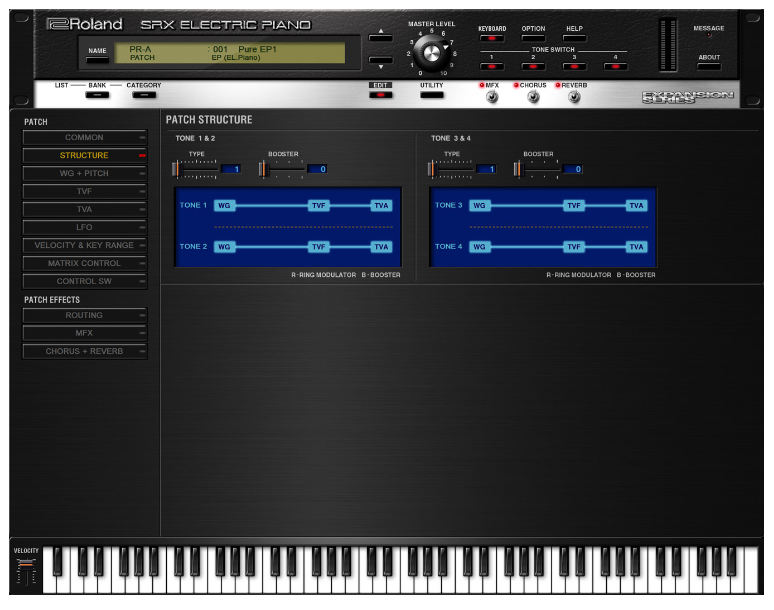Open the Help button
The width and height of the screenshot is (774, 610).
[x=574, y=38]
